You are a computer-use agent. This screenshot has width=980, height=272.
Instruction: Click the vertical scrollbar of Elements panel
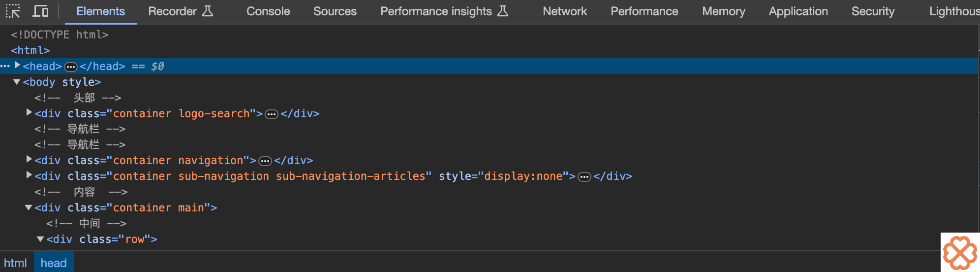pyautogui.click(x=979, y=138)
